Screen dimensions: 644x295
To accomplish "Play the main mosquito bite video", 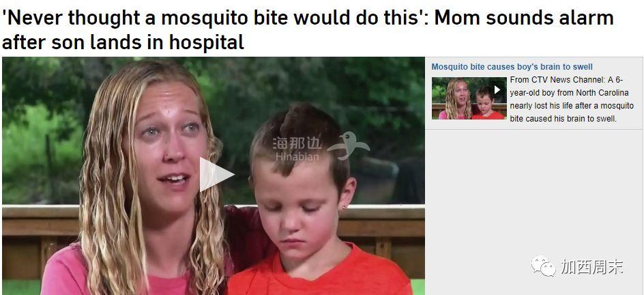I will (216, 175).
